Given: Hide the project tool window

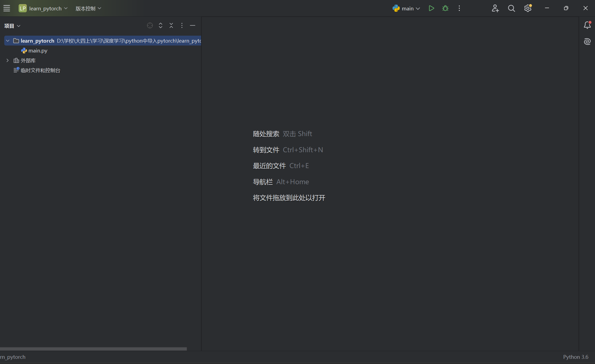Looking at the screenshot, I should point(193,25).
